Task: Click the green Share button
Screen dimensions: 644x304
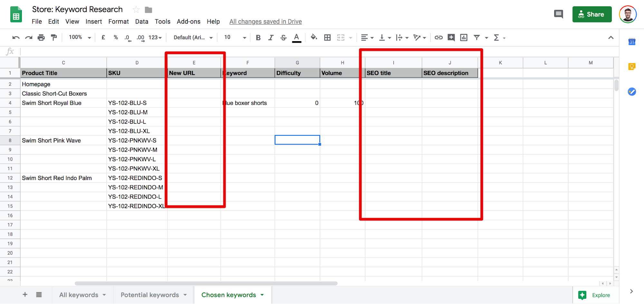Action: [x=592, y=14]
